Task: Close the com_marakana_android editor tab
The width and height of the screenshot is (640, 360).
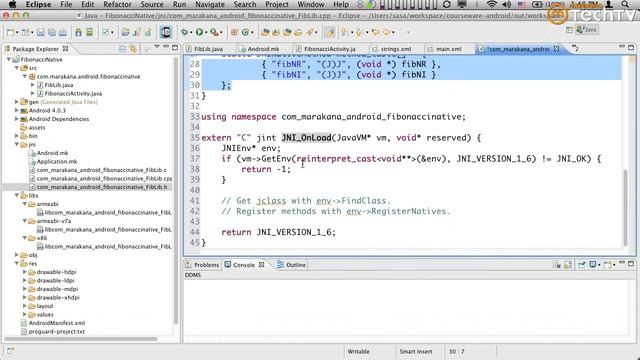Action: [556, 49]
